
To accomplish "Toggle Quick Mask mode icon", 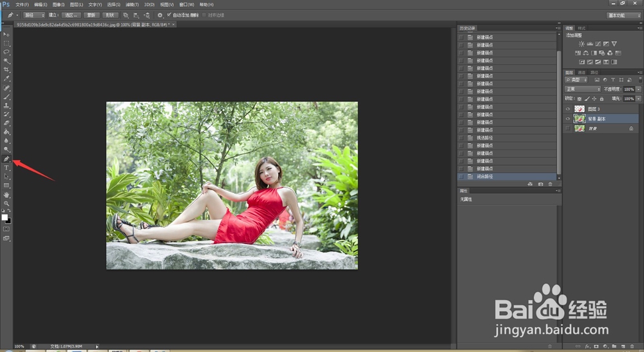I will click(6, 229).
